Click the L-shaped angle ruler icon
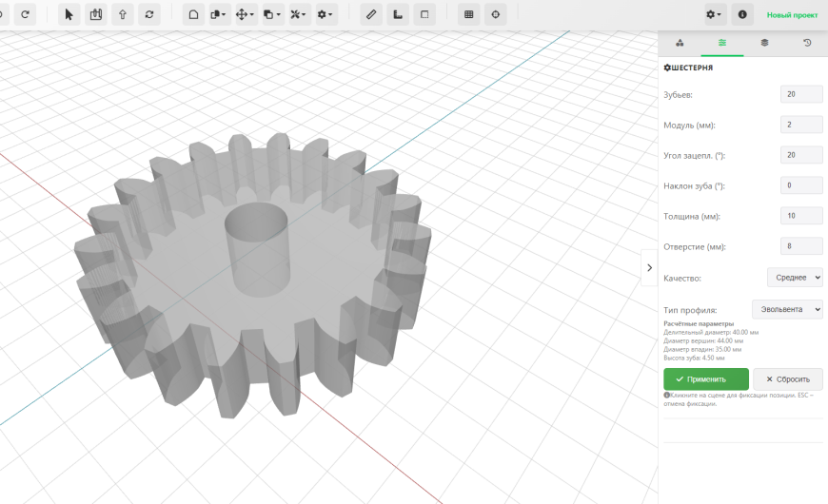Image resolution: width=828 pixels, height=504 pixels. coord(398,15)
